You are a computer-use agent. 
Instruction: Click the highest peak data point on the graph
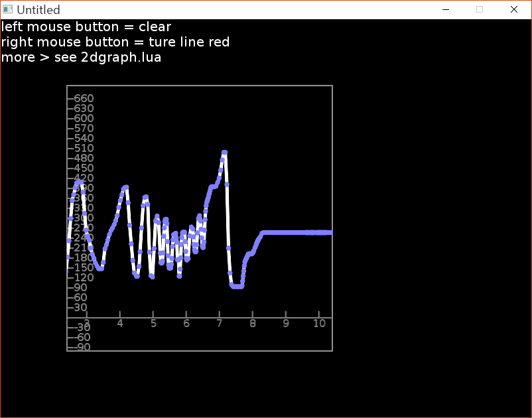225,153
